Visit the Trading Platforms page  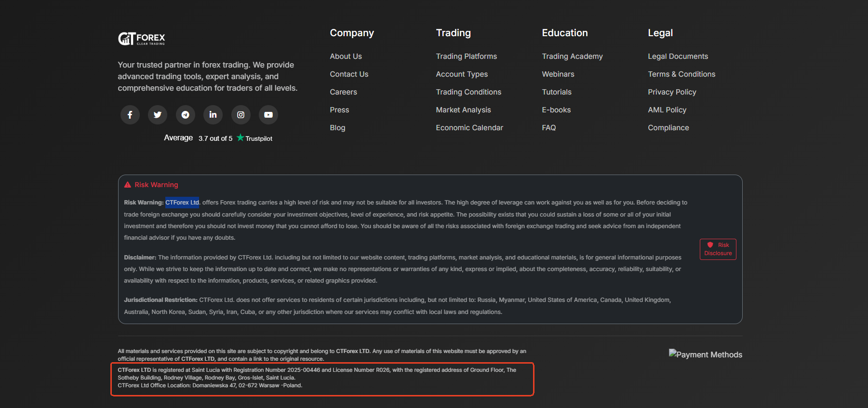pyautogui.click(x=466, y=56)
